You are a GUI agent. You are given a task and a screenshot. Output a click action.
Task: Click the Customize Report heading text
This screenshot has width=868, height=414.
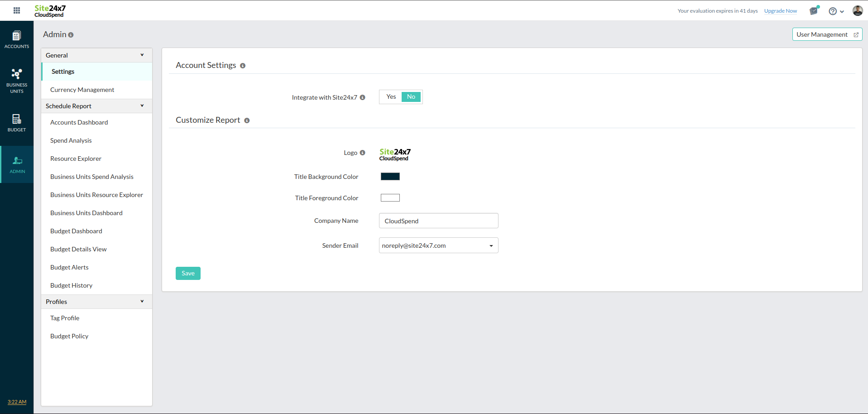tap(208, 120)
